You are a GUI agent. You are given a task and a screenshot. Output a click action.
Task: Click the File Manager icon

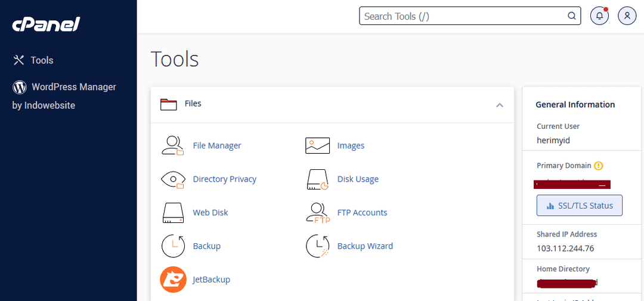click(x=172, y=145)
